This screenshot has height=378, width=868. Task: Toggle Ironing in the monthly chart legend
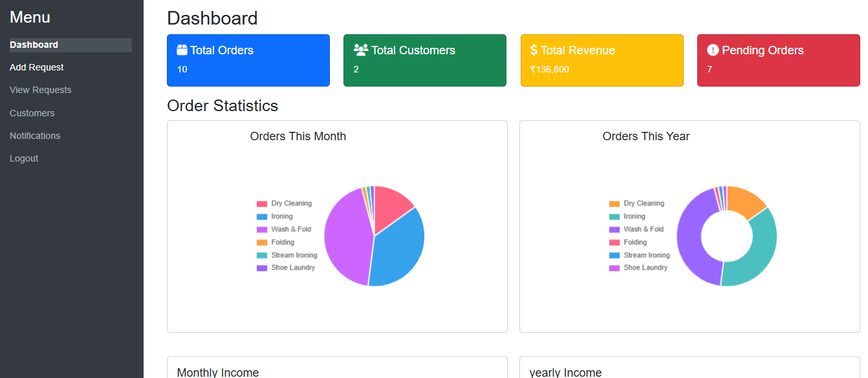pos(275,216)
